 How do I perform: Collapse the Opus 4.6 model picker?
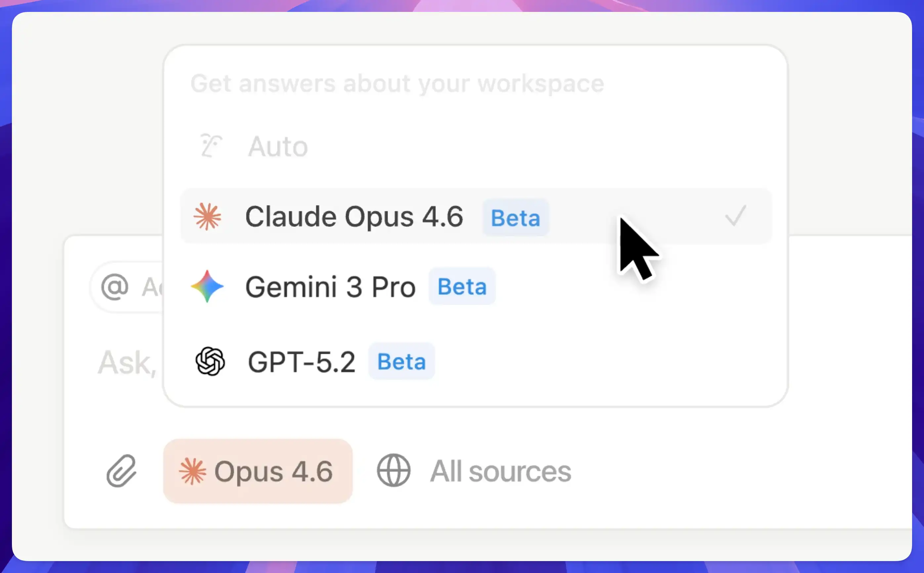click(258, 471)
